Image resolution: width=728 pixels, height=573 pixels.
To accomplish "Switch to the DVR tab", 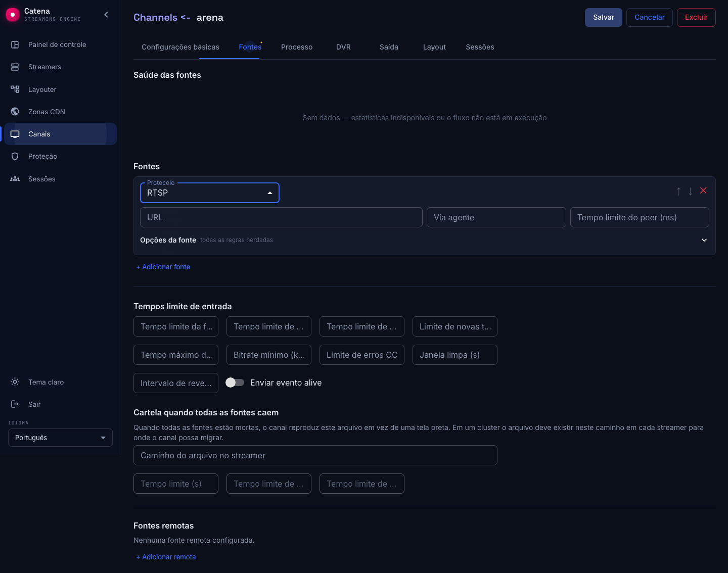I will pyautogui.click(x=343, y=47).
